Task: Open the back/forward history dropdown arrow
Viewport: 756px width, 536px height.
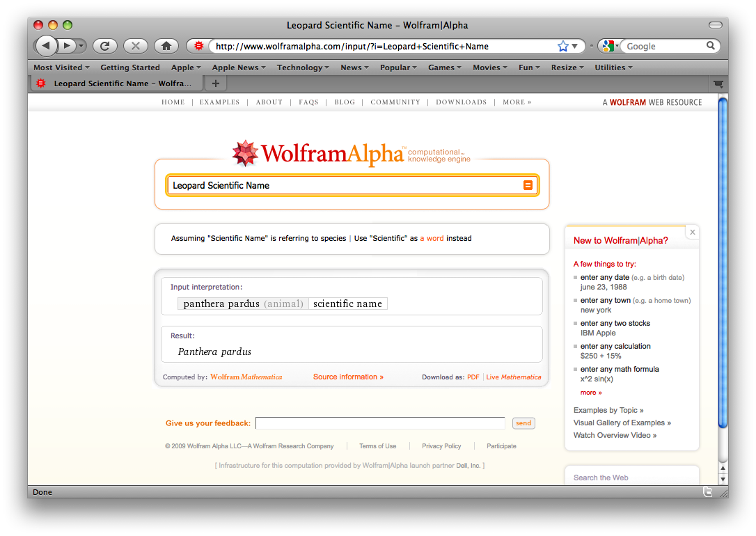Action: tap(81, 46)
